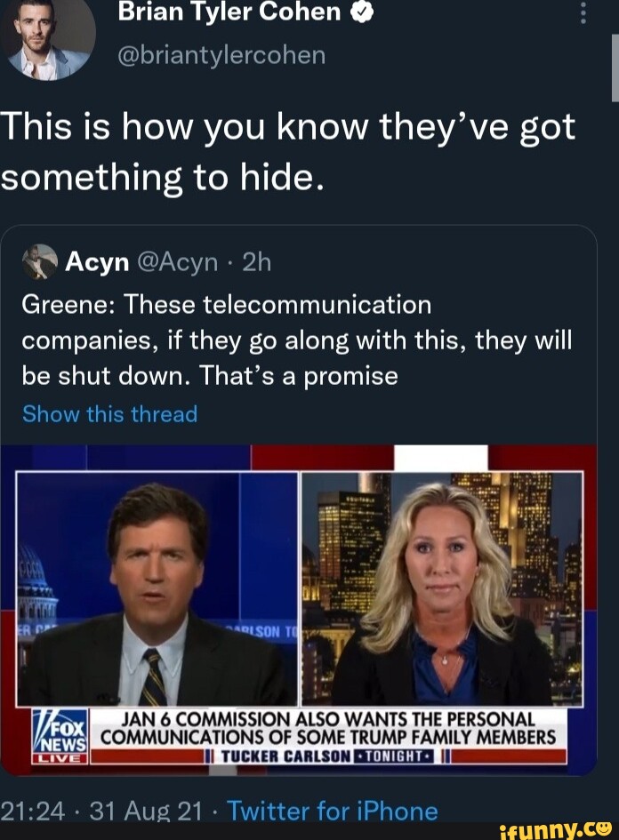The width and height of the screenshot is (619, 840).
Task: Open quoted tweet text starting with Greene
Action: (297, 340)
